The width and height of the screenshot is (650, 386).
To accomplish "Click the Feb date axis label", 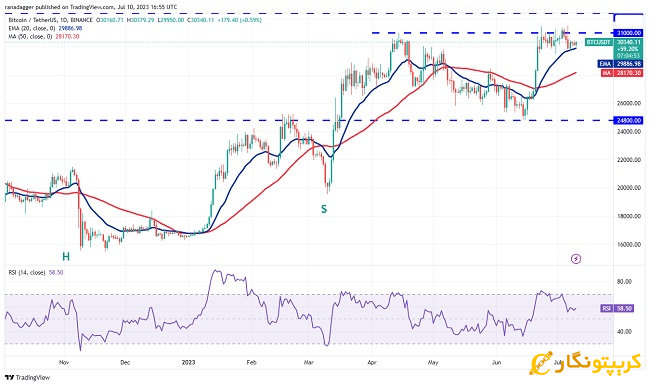I will pos(251,362).
